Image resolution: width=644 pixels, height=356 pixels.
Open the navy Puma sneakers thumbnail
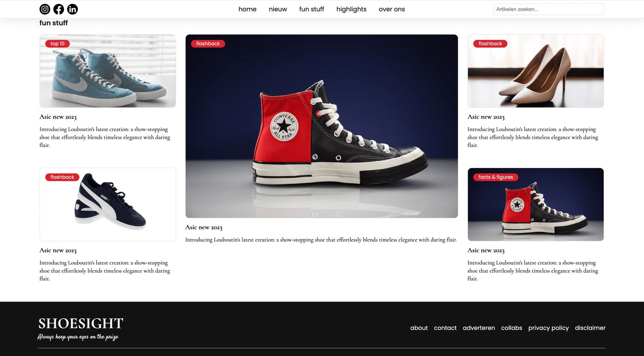click(108, 204)
